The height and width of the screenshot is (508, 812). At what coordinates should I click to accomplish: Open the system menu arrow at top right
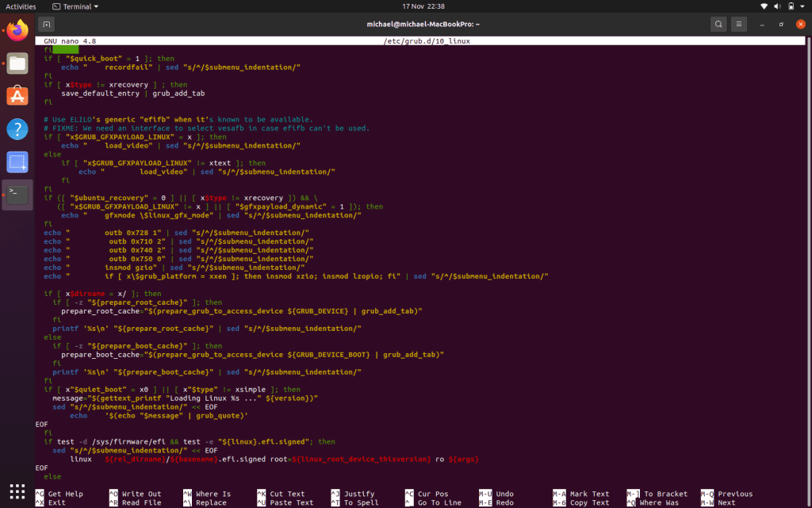[803, 6]
